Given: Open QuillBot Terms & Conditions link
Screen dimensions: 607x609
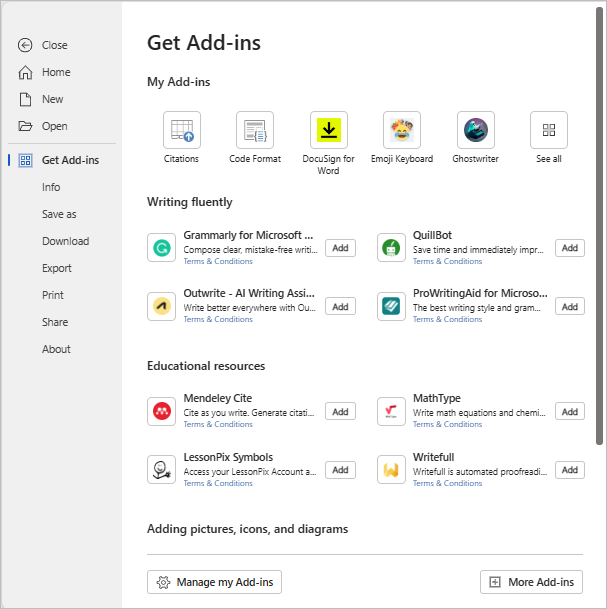Looking at the screenshot, I should pyautogui.click(x=447, y=261).
